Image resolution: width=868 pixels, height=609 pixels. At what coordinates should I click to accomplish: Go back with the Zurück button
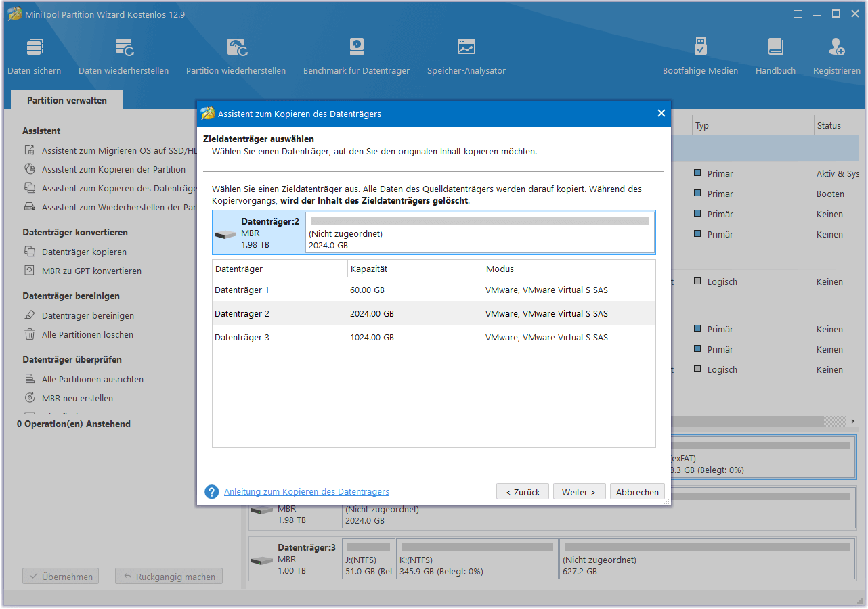pos(523,492)
